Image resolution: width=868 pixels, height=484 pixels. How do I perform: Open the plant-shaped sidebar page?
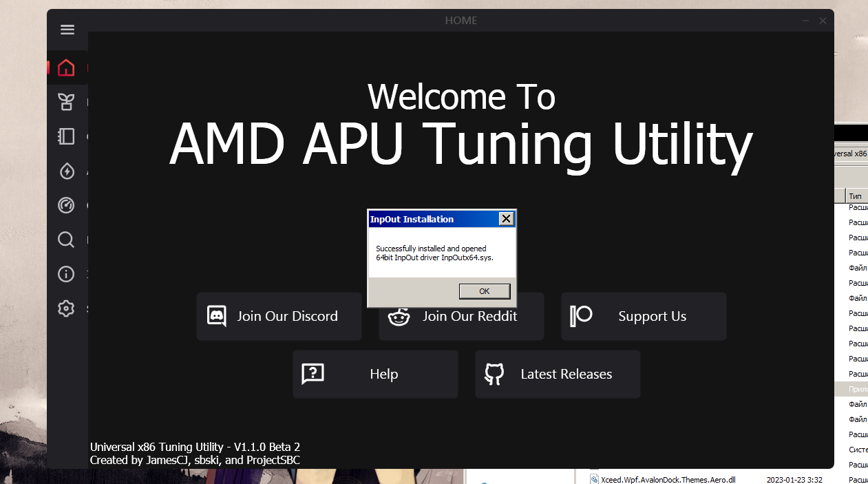[66, 102]
